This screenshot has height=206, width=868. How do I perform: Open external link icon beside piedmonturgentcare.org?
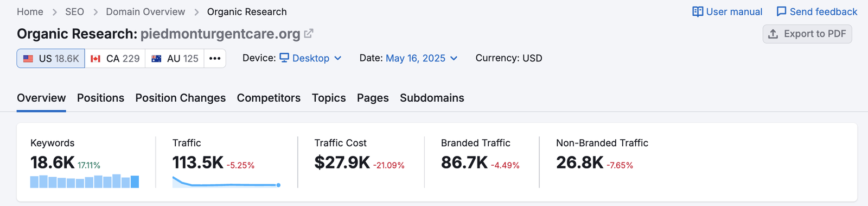coord(309,33)
